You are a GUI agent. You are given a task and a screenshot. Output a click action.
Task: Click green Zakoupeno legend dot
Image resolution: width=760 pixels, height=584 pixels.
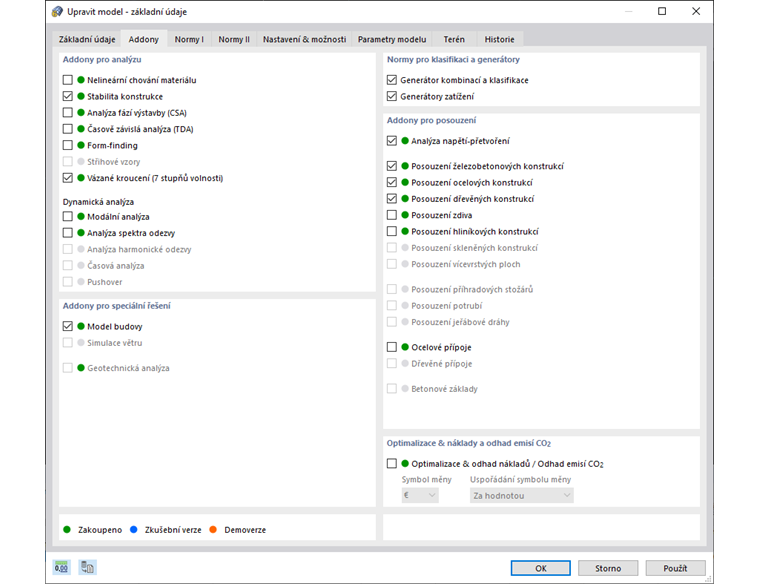[67, 530]
